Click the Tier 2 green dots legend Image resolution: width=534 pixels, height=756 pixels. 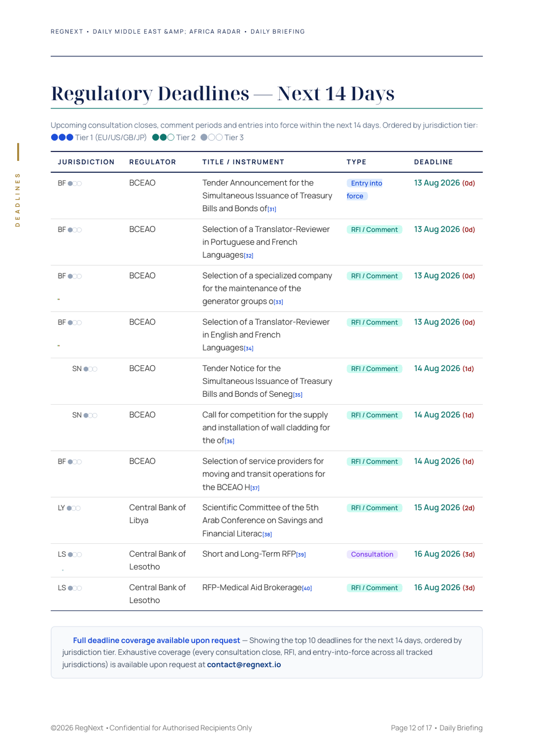pyautogui.click(x=163, y=138)
